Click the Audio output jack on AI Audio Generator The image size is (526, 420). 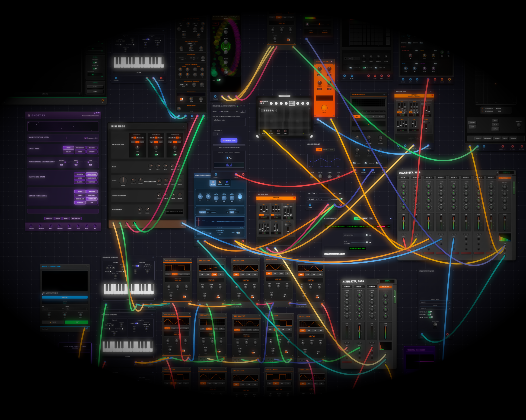click(236, 174)
